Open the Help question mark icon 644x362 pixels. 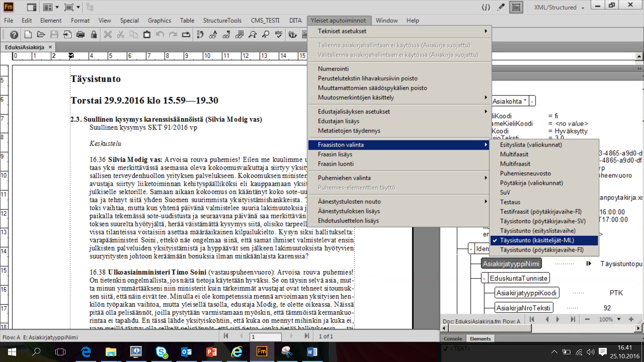point(14,35)
